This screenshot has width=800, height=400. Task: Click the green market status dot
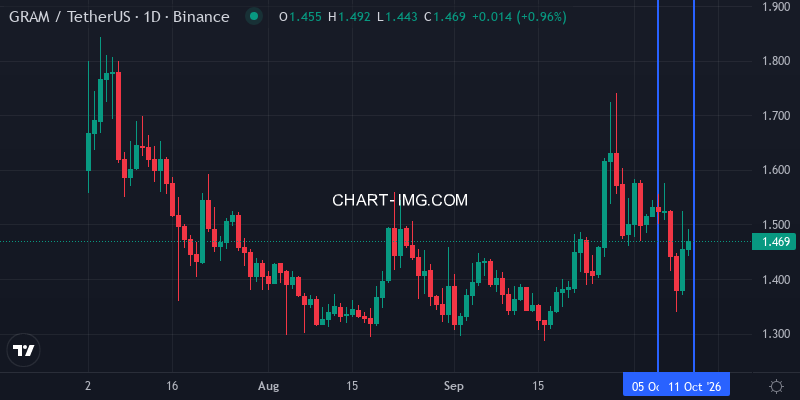click(254, 17)
